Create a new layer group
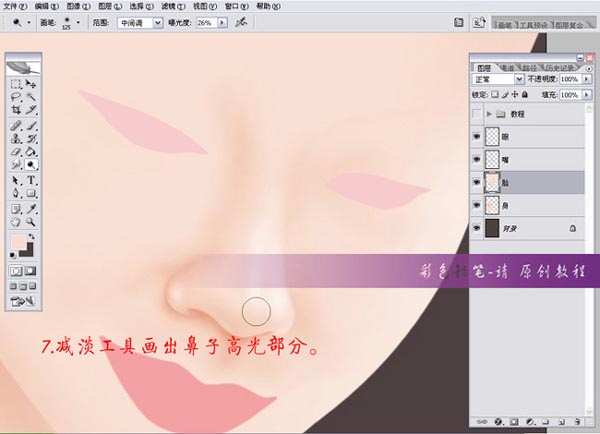This screenshot has width=600, height=434. (546, 422)
